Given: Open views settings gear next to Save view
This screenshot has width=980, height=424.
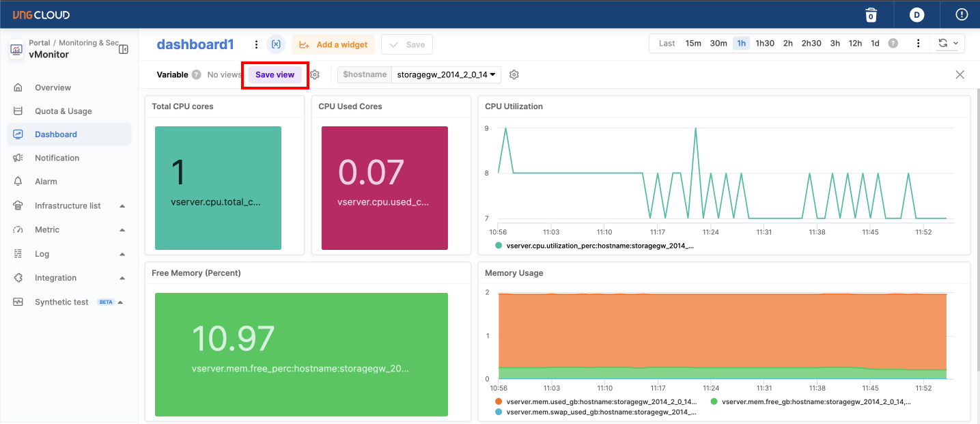Looking at the screenshot, I should click(x=315, y=74).
